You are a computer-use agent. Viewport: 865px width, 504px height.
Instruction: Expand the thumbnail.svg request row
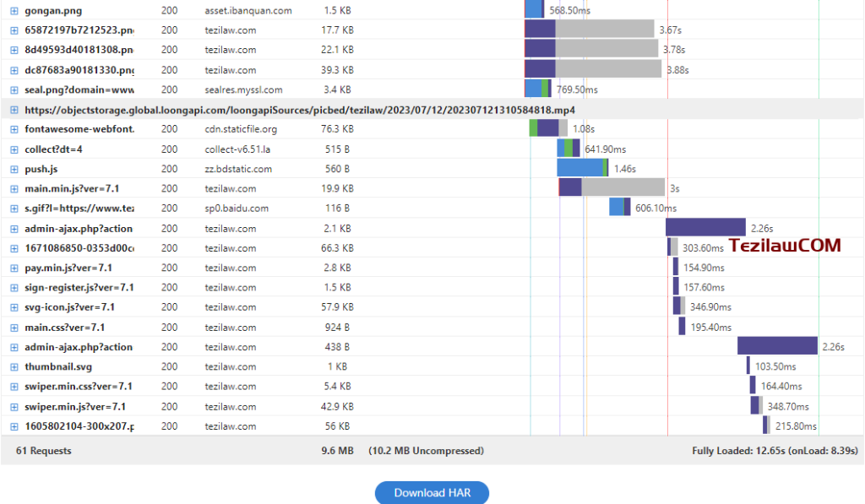(x=14, y=366)
